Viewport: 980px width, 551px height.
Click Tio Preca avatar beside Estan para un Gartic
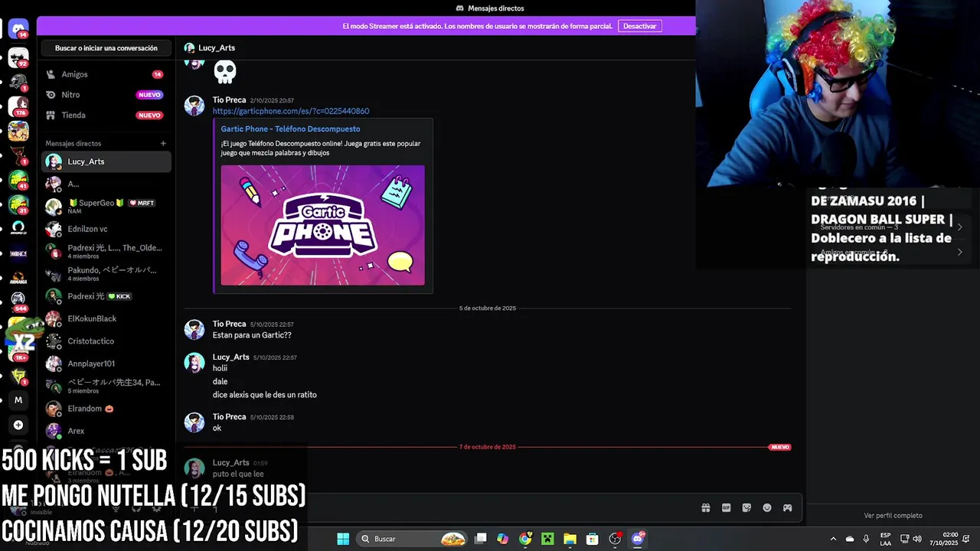click(194, 330)
